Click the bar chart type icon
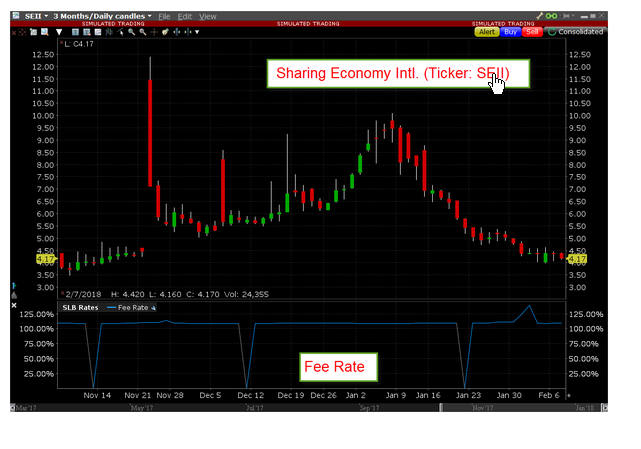The image size is (641, 449). (x=109, y=32)
